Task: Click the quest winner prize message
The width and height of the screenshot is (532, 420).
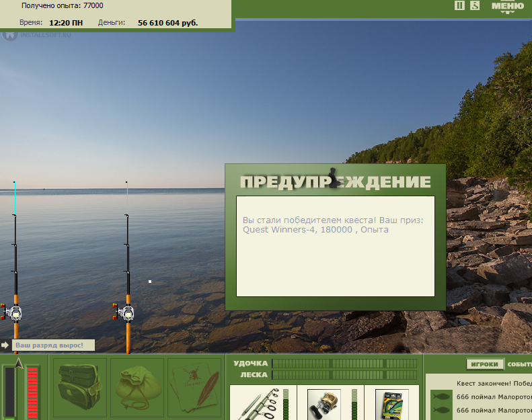Action: [333, 224]
